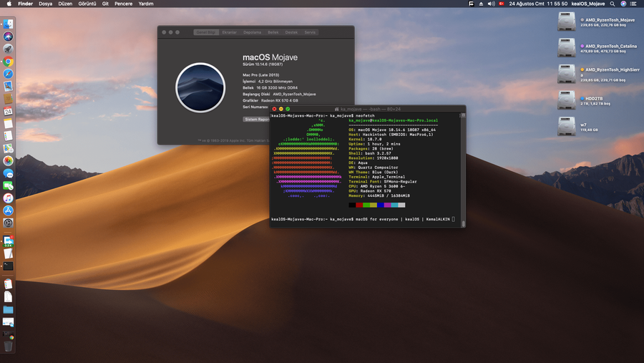This screenshot has height=363, width=644.
Task: Open the Düzen menu
Action: click(65, 4)
